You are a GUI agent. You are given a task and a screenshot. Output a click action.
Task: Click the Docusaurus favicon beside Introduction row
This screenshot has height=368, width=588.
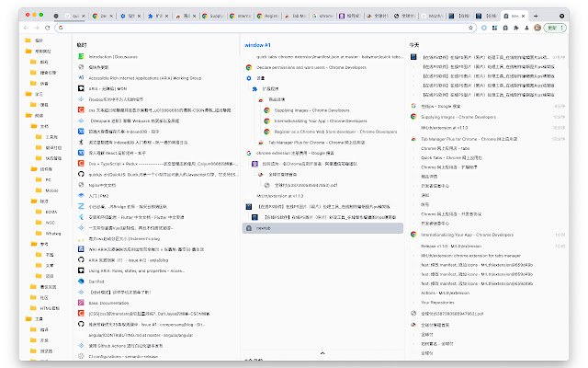click(81, 56)
